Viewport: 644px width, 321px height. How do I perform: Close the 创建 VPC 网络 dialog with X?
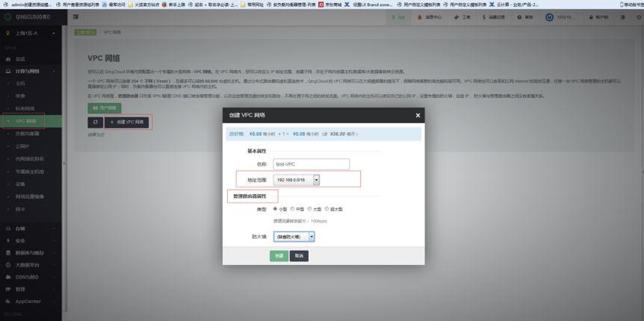[417, 115]
